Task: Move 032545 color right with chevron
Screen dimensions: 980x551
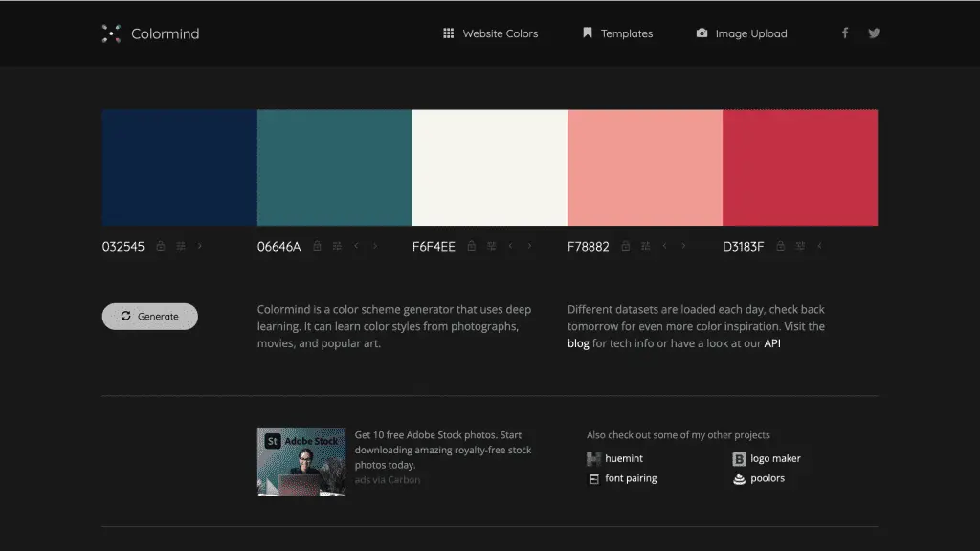Action: [199, 246]
